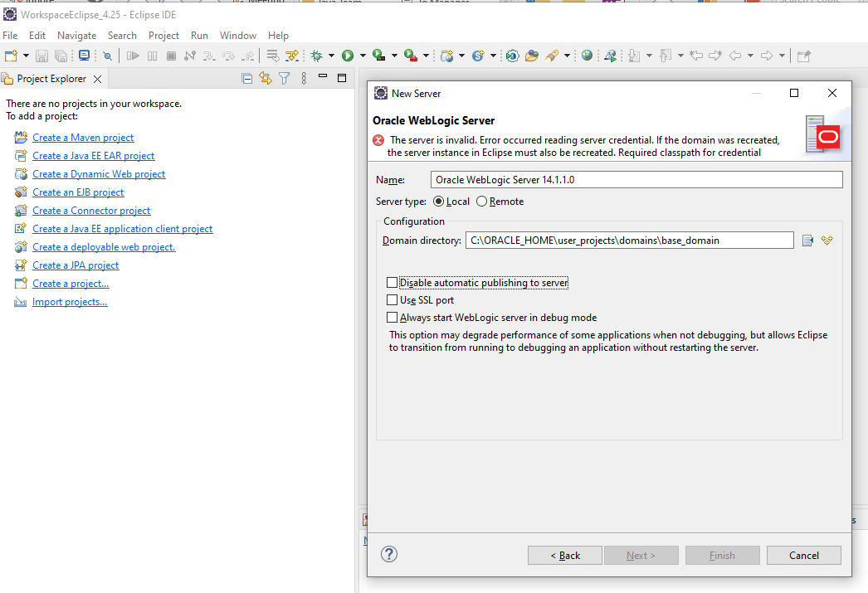Image resolution: width=868 pixels, height=593 pixels.
Task: Toggle Link with Editor in Project Explorer
Action: [x=266, y=79]
